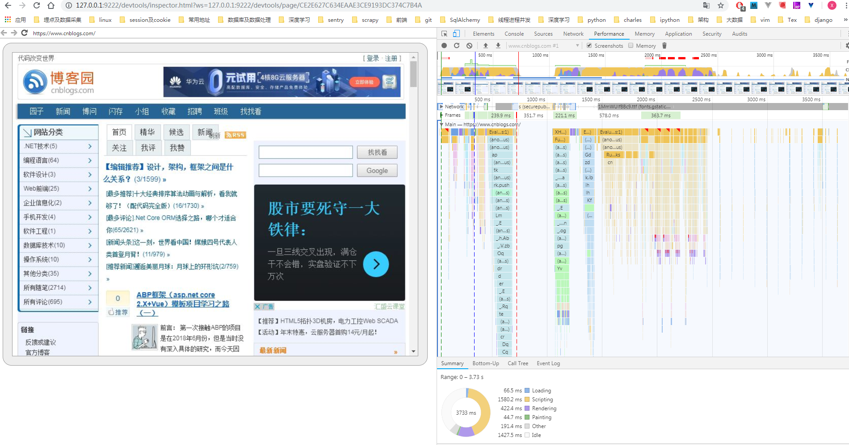
Task: Switch to the Elements tab
Action: 484,34
